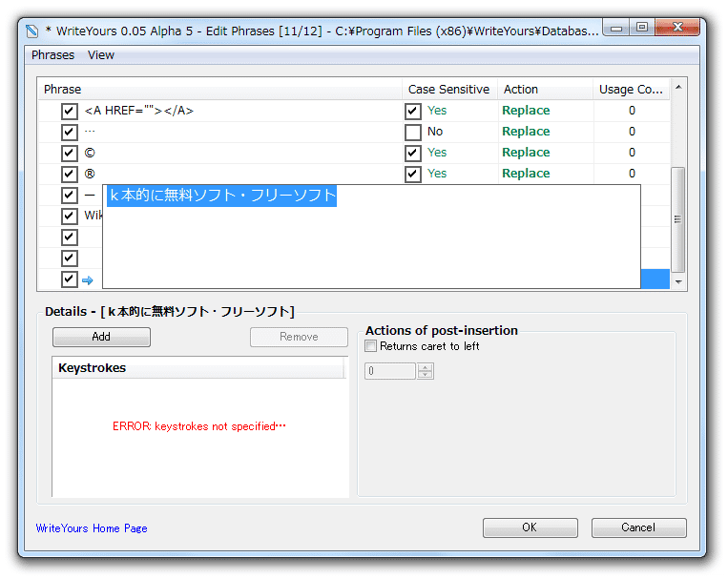Open the Phrases menu
Viewport: 728px width, 579px height.
52,54
